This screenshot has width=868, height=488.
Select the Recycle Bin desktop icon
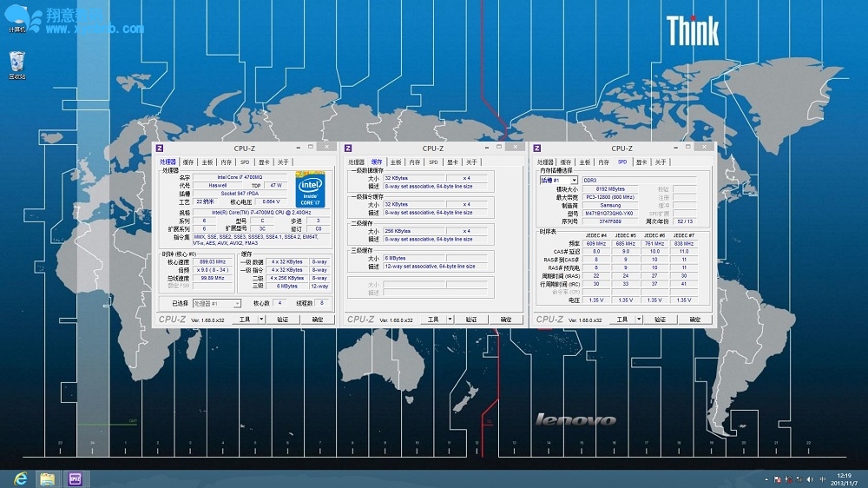17,65
